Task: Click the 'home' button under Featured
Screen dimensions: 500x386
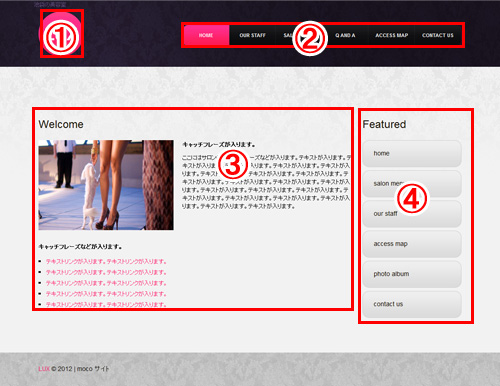Action: pos(412,153)
